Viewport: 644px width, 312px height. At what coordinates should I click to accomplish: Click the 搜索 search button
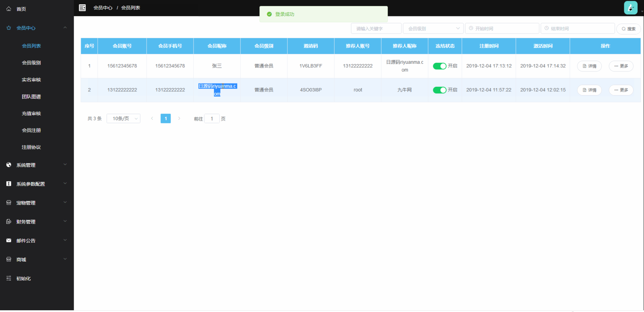click(628, 29)
